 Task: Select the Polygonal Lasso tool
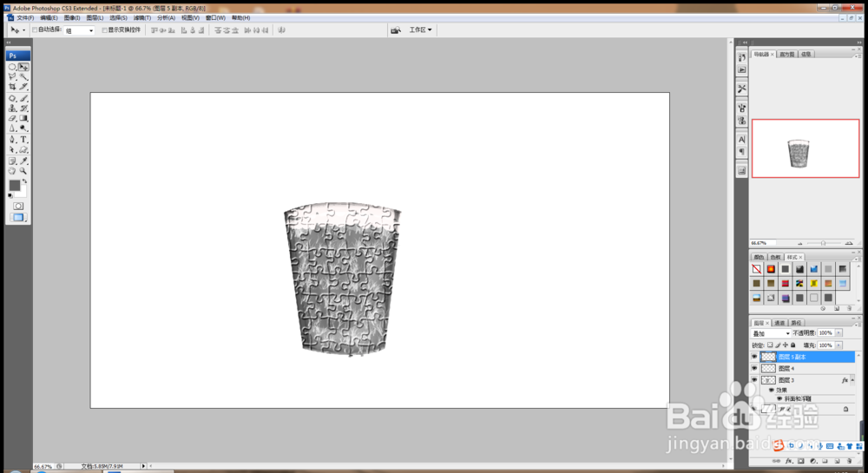(12, 77)
